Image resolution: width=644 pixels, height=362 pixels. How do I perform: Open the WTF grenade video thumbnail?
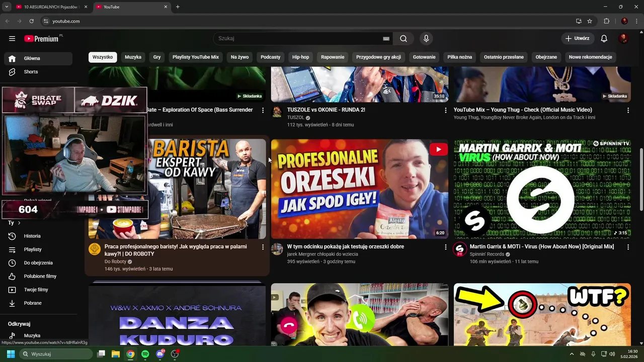pyautogui.click(x=542, y=315)
